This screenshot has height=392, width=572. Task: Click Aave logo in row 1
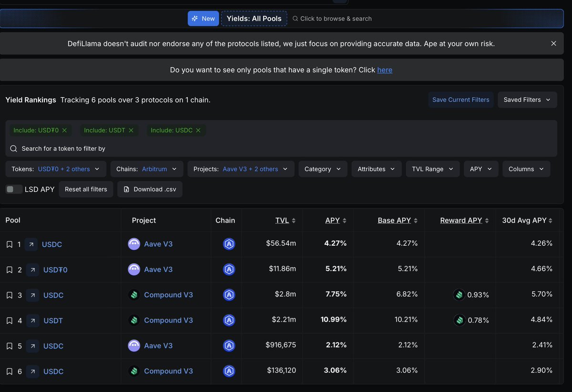click(134, 244)
